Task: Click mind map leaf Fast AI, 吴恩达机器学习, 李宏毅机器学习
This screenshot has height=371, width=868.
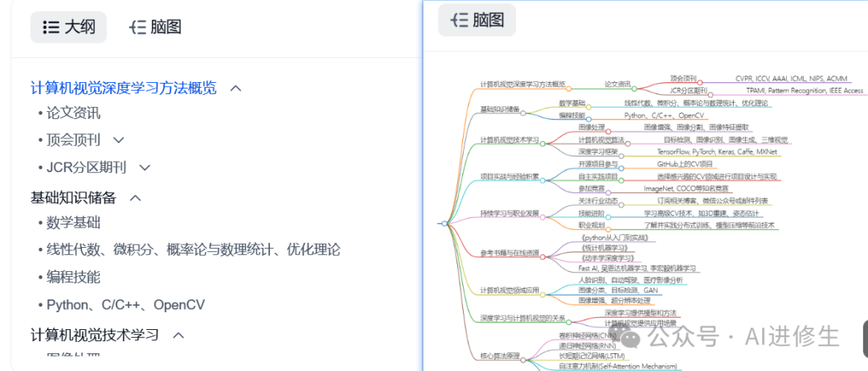Action: [x=636, y=269]
